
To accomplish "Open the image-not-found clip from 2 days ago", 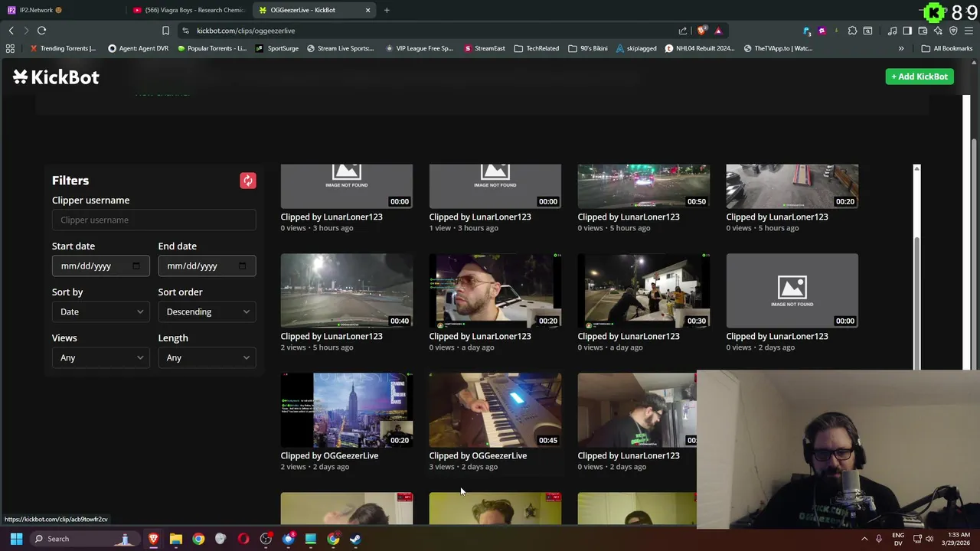I will (792, 291).
